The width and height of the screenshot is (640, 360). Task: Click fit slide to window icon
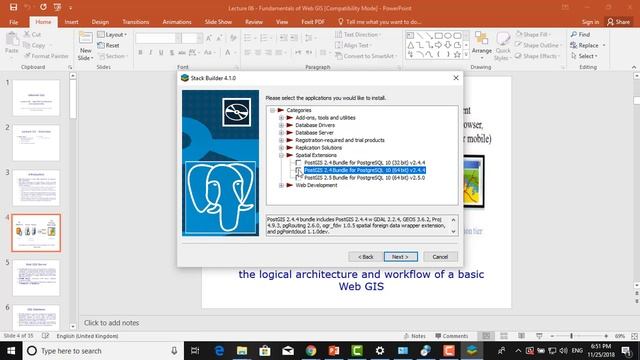(634, 336)
